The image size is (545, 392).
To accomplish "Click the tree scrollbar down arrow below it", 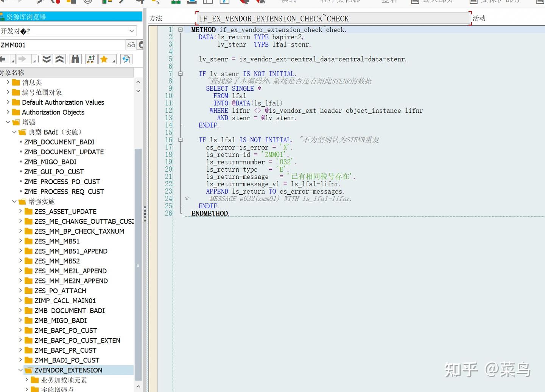I will point(138,91).
